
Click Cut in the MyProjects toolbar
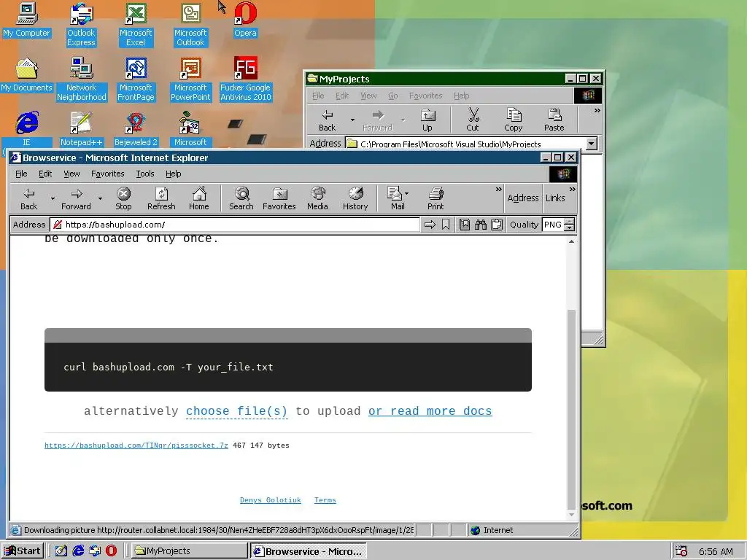pyautogui.click(x=473, y=120)
